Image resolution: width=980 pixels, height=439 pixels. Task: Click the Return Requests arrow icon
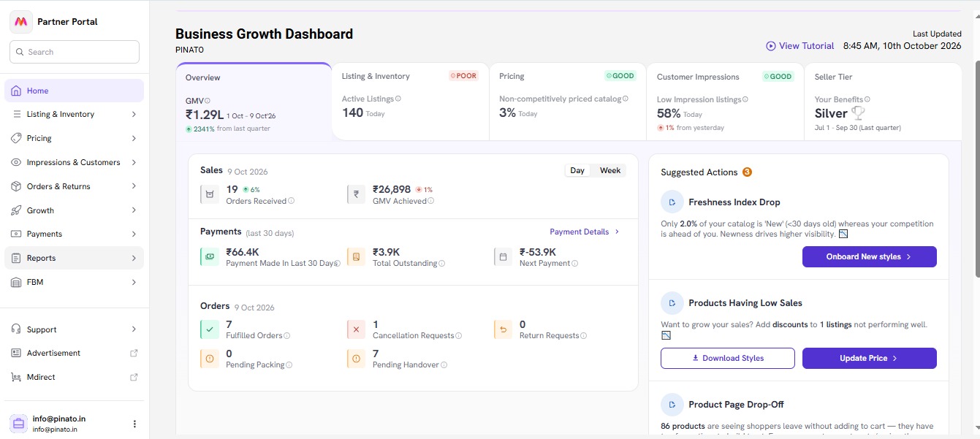coord(503,329)
